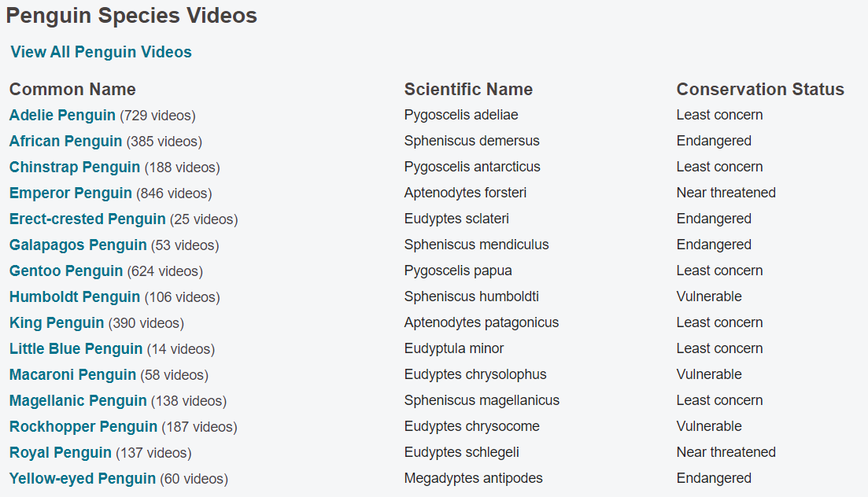Visit Galapagos Penguin videos page
This screenshot has width=868, height=497.
pos(78,245)
